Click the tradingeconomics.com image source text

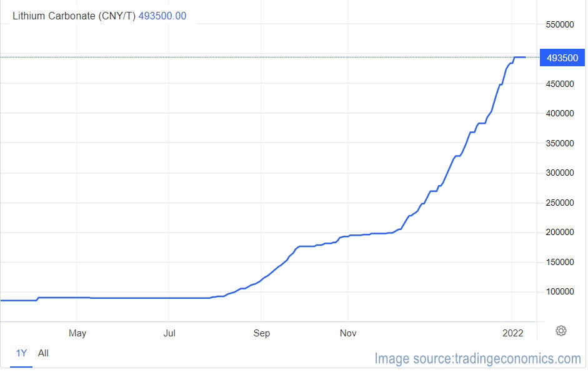[x=477, y=358]
